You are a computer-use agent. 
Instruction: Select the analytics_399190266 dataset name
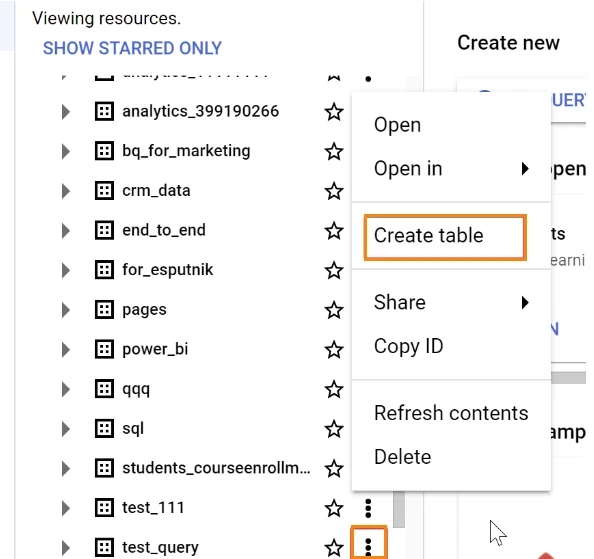(x=200, y=111)
